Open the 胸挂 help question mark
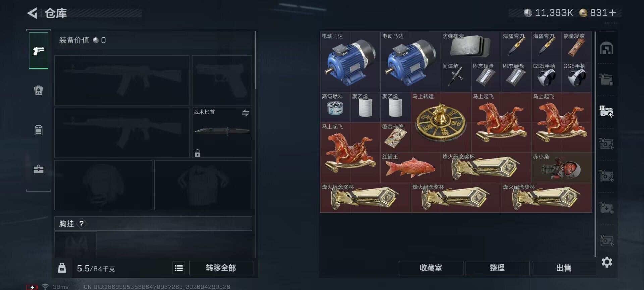644x290 pixels. pos(82,224)
